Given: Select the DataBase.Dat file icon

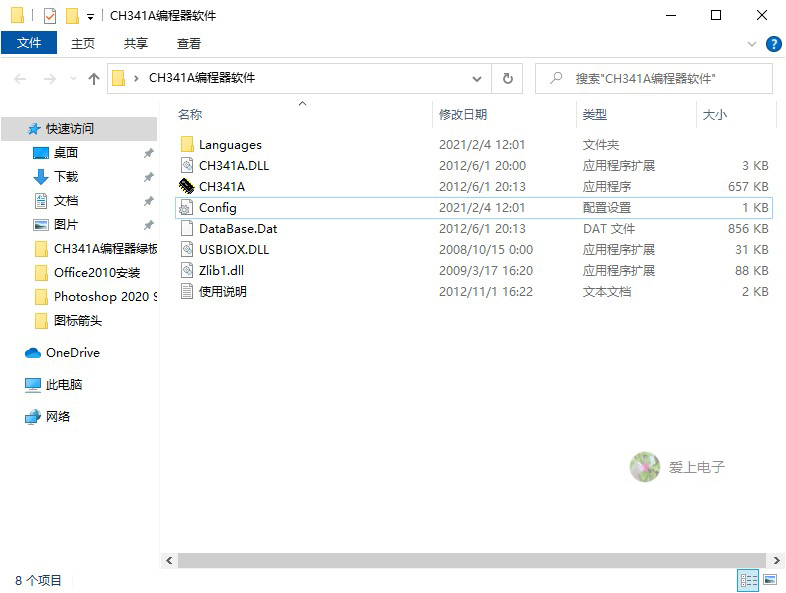Looking at the screenshot, I should [187, 229].
